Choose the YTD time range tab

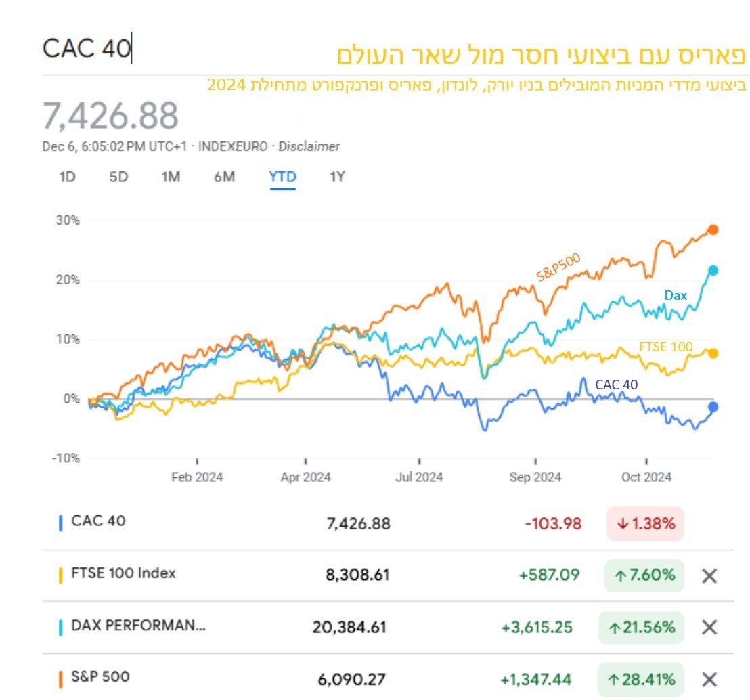click(x=282, y=177)
